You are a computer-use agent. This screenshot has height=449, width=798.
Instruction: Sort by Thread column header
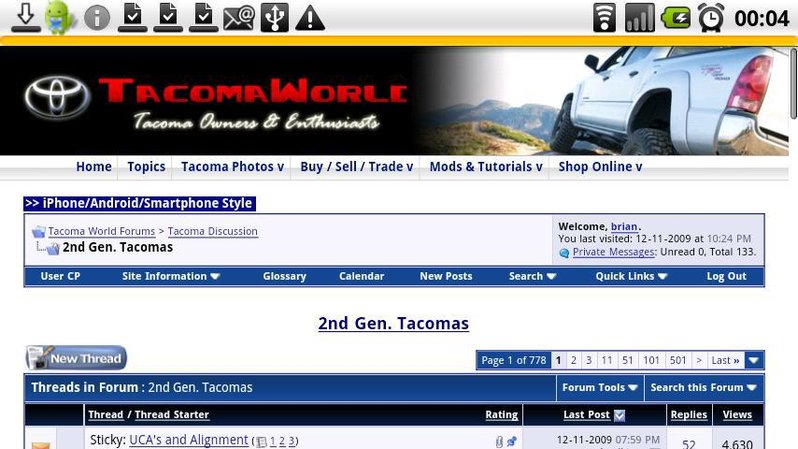[106, 415]
